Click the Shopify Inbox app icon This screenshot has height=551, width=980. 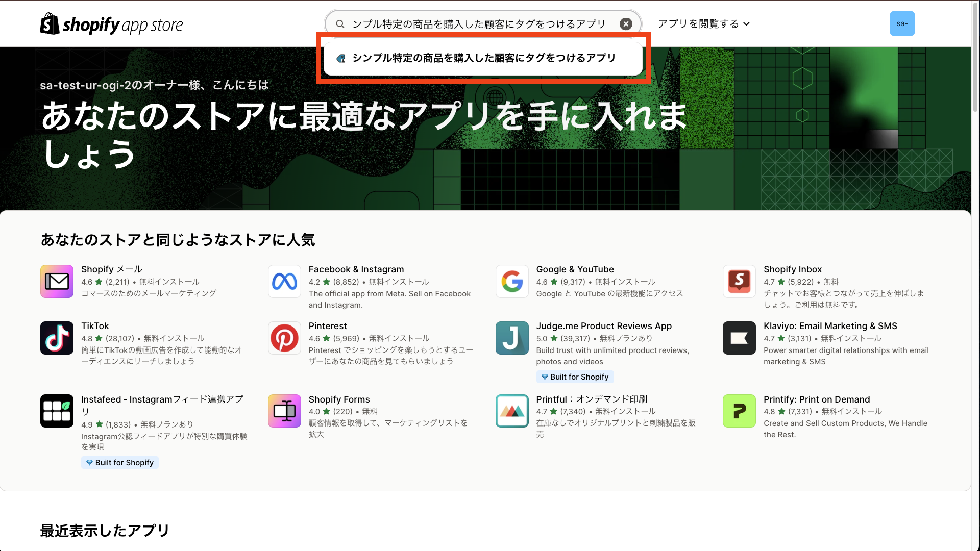pyautogui.click(x=739, y=281)
